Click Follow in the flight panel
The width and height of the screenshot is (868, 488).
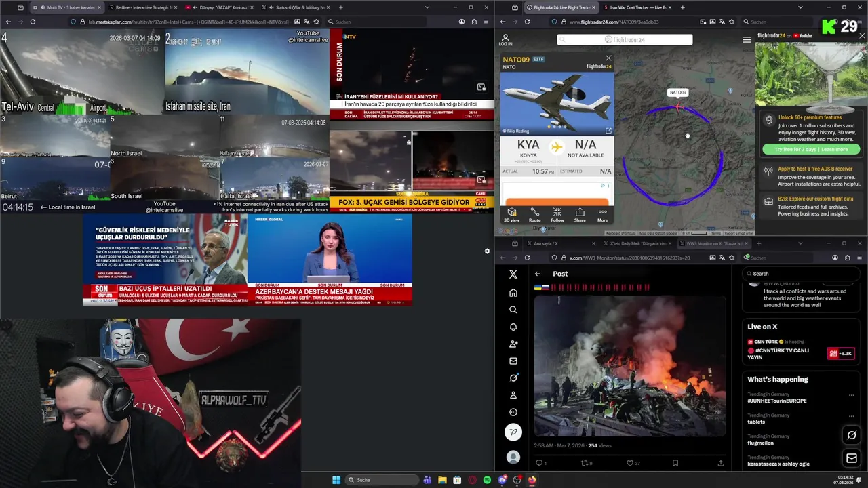point(557,215)
